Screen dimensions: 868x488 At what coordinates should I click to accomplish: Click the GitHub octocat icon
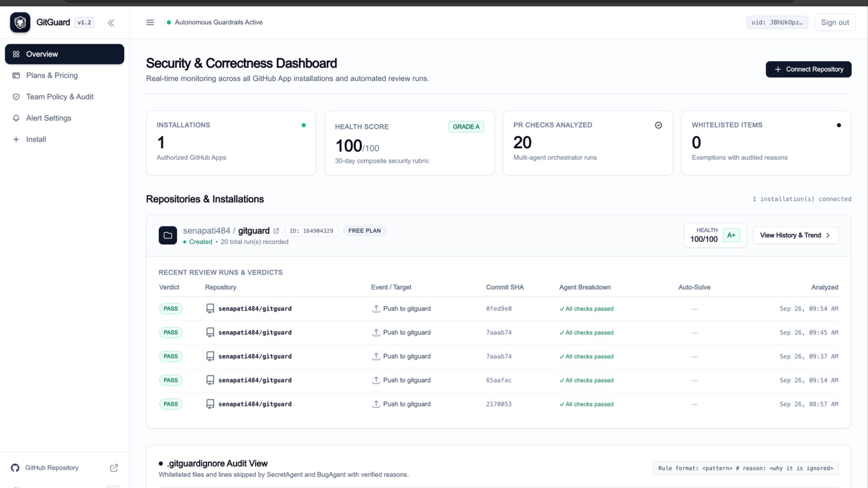(15, 468)
